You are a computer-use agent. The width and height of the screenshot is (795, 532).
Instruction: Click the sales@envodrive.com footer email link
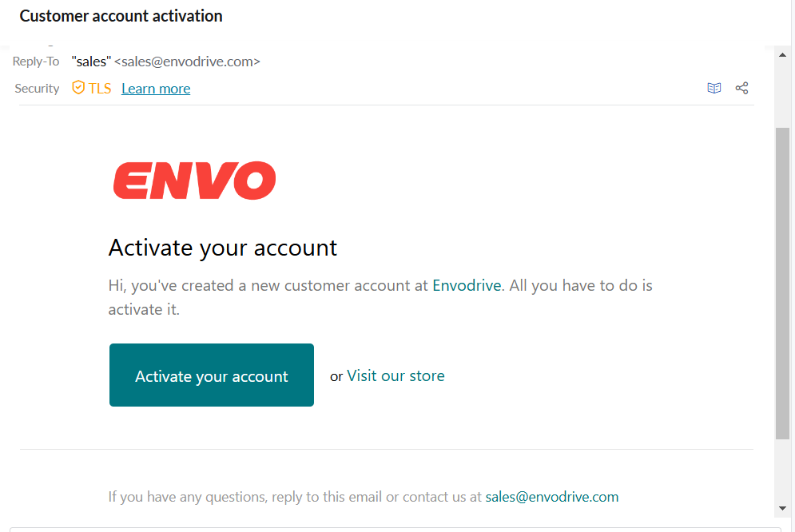[551, 497]
